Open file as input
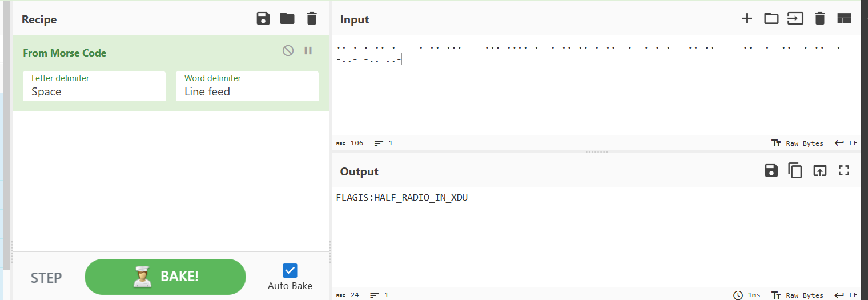The image size is (868, 300). click(795, 19)
